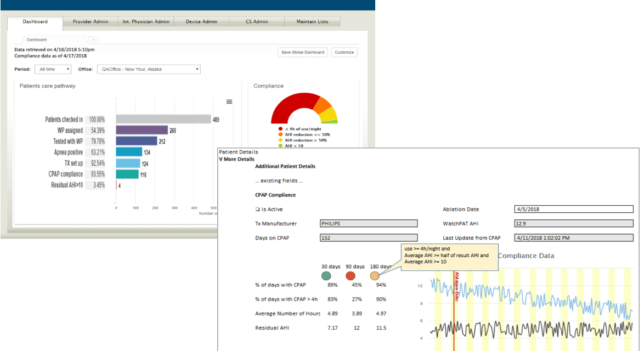
Task: Open the Period dropdown
Action: (53, 70)
